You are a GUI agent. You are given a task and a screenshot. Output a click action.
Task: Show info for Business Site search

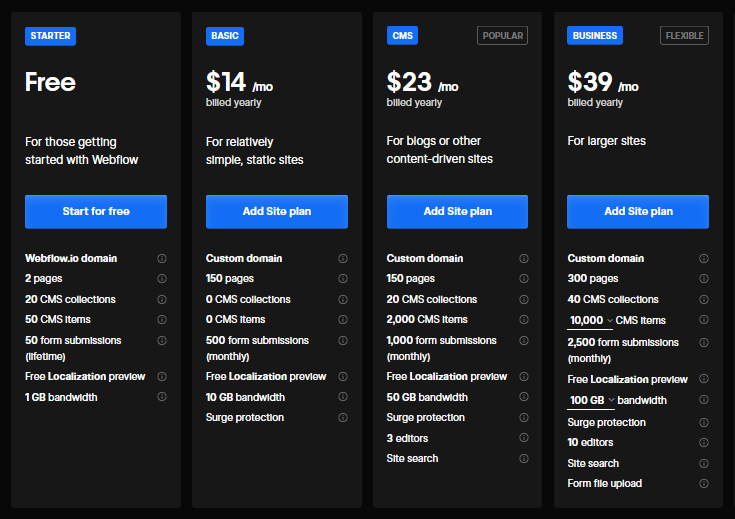pos(704,463)
